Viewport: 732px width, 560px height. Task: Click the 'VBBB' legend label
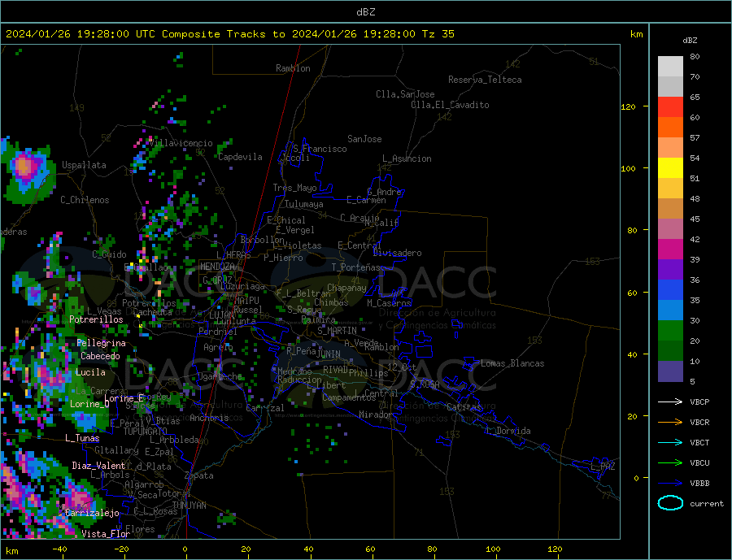(699, 484)
